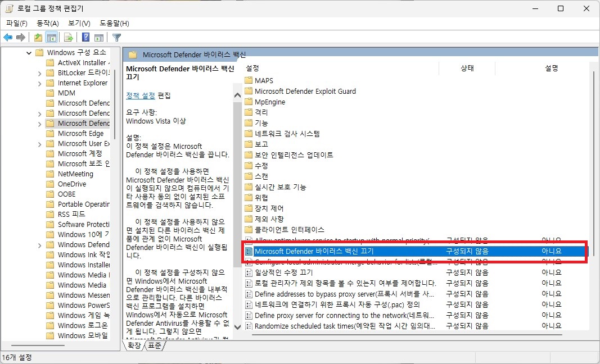Click the filter funnel toolbar icon
600x364 pixels.
(x=117, y=37)
